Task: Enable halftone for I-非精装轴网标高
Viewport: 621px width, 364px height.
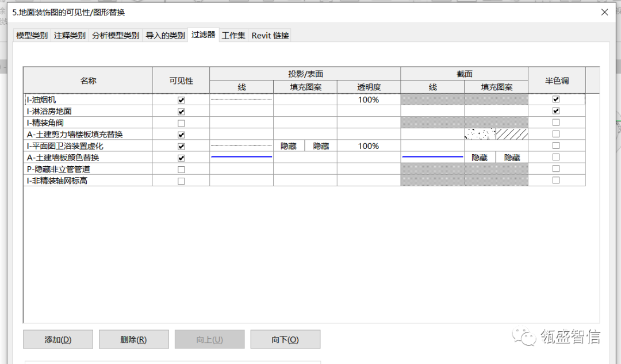Action: pos(556,180)
